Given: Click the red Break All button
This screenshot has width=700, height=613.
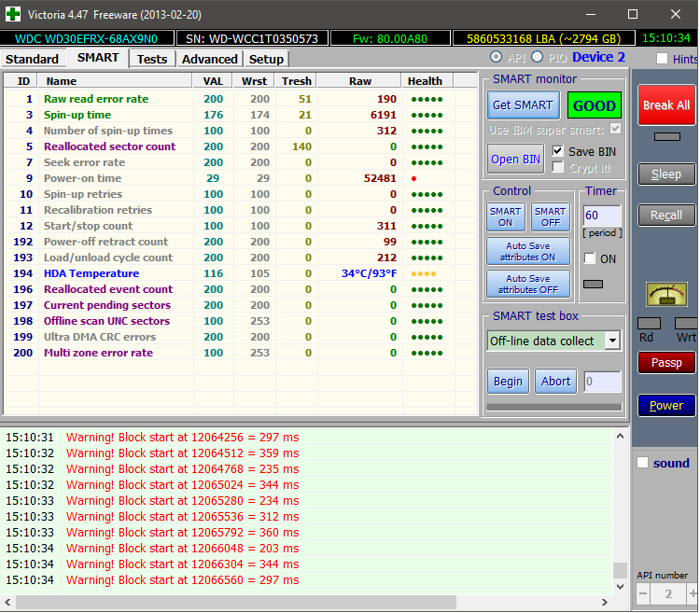Looking at the screenshot, I should 666,104.
